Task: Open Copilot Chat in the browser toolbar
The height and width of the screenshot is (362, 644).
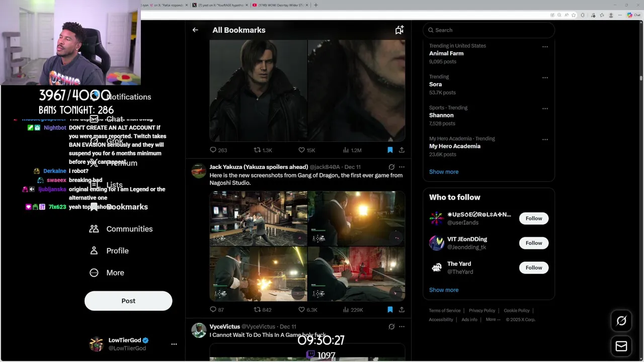Action: [x=633, y=15]
